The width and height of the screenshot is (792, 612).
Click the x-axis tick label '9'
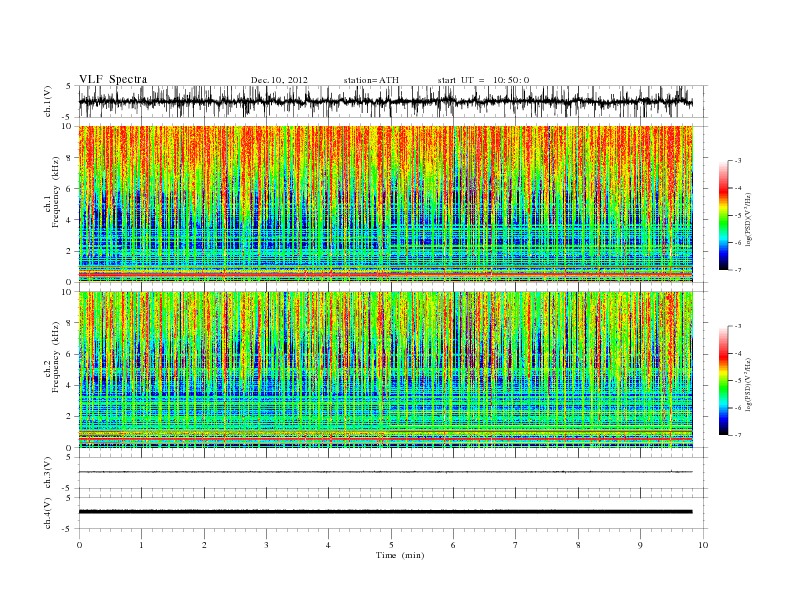coord(640,545)
